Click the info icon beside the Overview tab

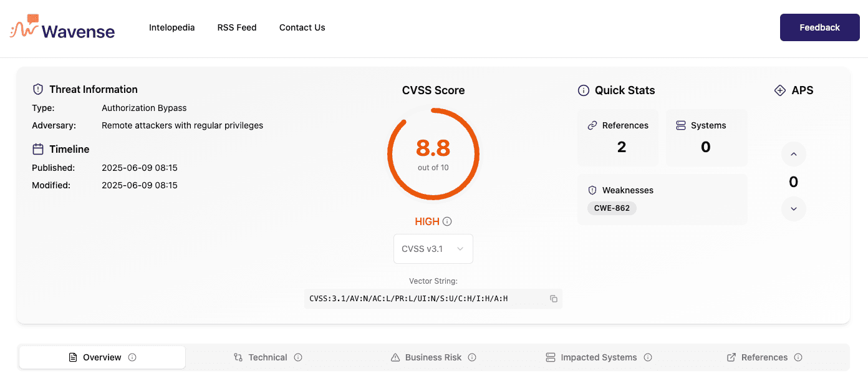point(132,357)
